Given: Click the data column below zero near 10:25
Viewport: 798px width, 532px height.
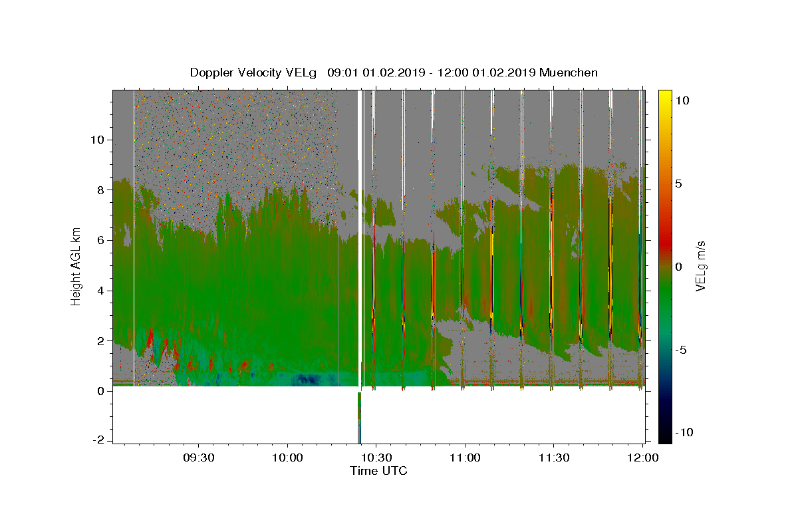Looking at the screenshot, I should (x=360, y=418).
